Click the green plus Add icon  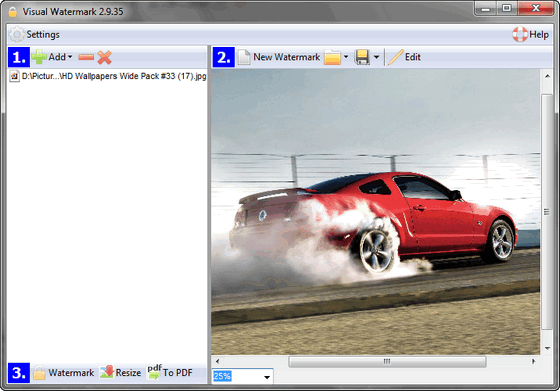tap(39, 57)
